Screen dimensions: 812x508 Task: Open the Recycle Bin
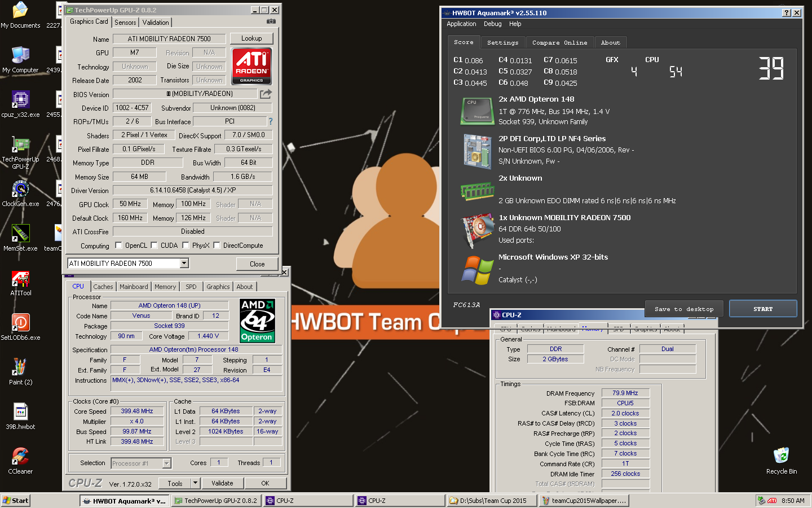[x=781, y=461]
